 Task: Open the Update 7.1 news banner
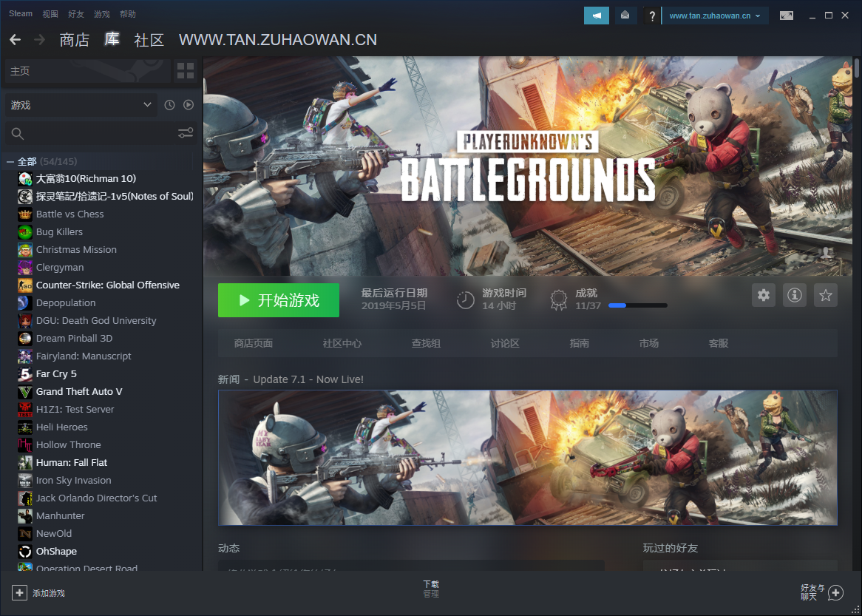point(528,458)
